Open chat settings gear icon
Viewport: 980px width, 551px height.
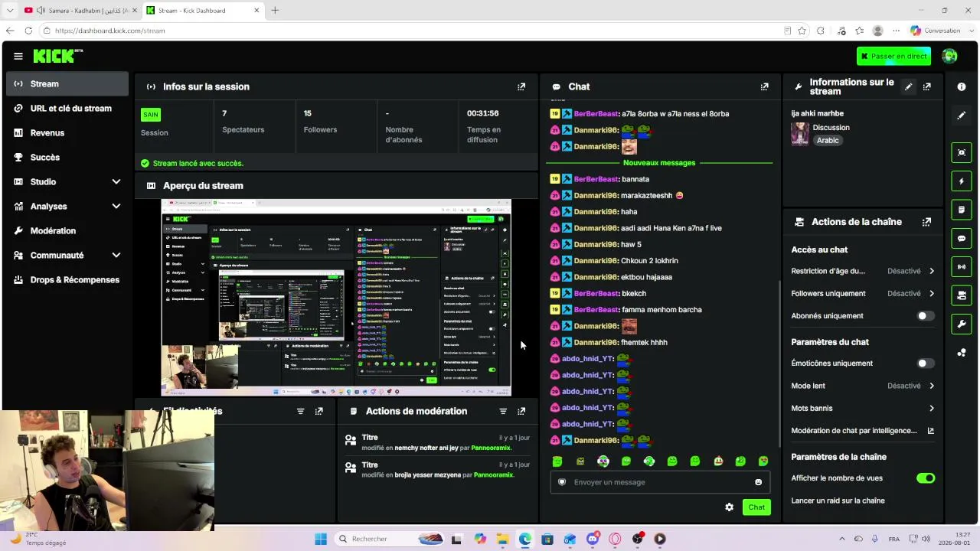point(729,507)
